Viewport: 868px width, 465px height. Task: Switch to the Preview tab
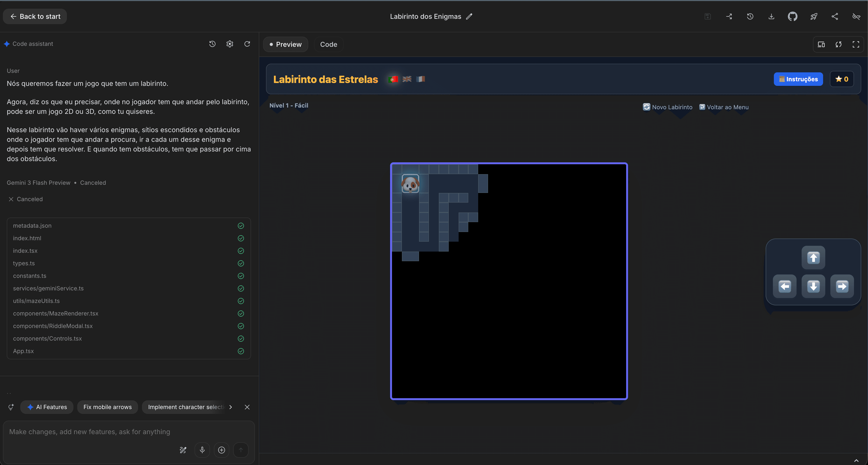coord(285,44)
